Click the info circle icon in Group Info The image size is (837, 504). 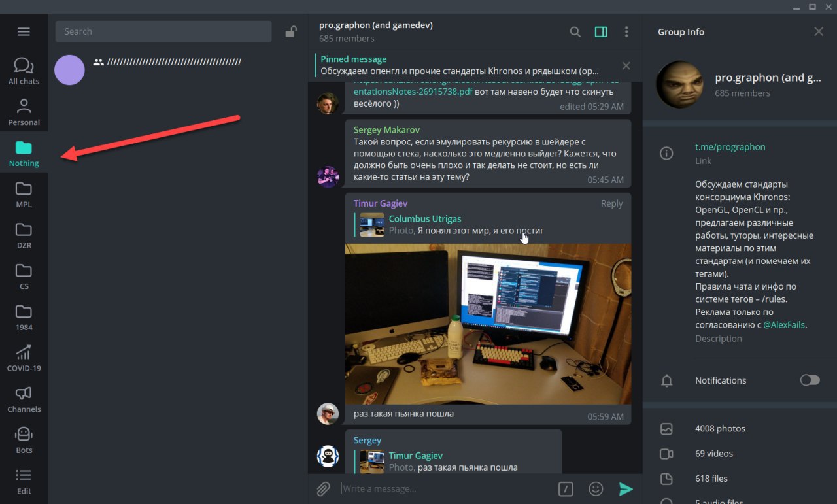pyautogui.click(x=666, y=154)
